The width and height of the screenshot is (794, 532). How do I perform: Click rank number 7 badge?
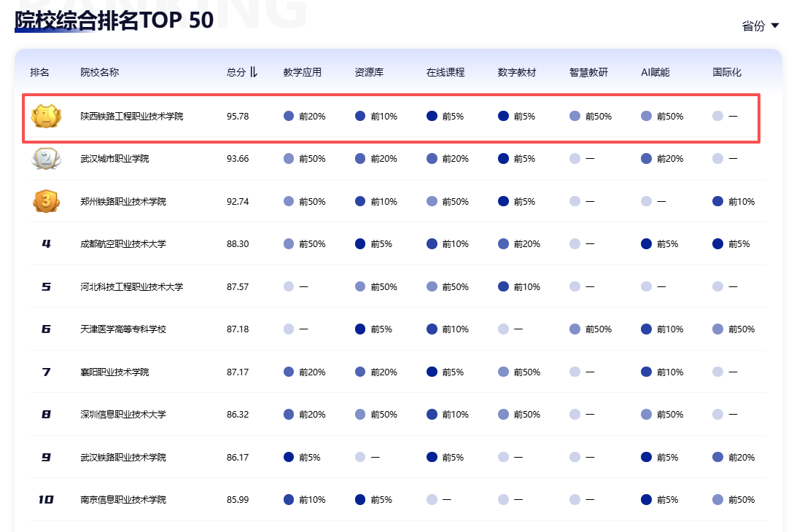(46, 372)
